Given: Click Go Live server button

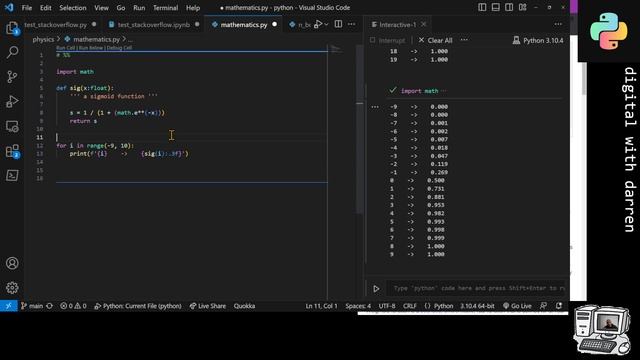Looking at the screenshot, I should [x=517, y=306].
